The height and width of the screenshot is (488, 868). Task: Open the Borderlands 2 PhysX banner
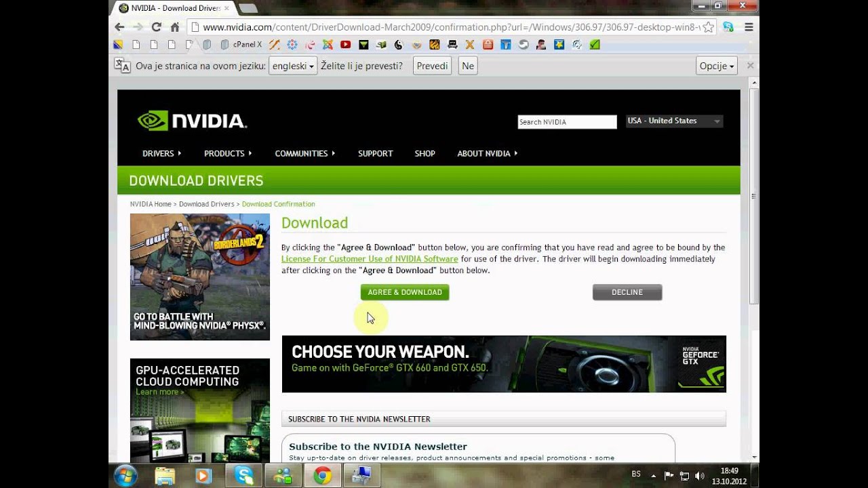pos(200,277)
